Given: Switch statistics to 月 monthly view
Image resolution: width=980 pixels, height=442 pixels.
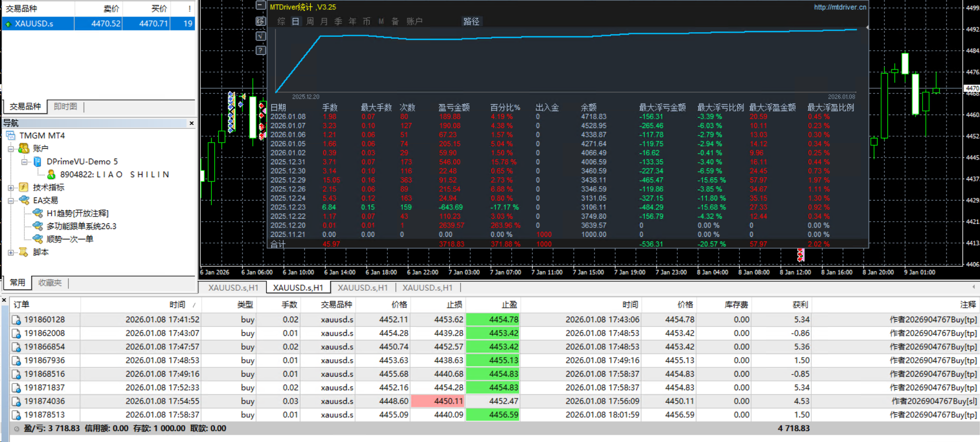Looking at the screenshot, I should point(324,21).
